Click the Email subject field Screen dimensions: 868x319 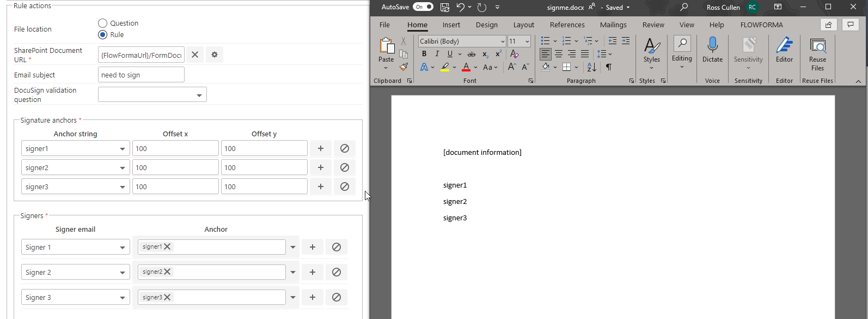[x=141, y=75]
